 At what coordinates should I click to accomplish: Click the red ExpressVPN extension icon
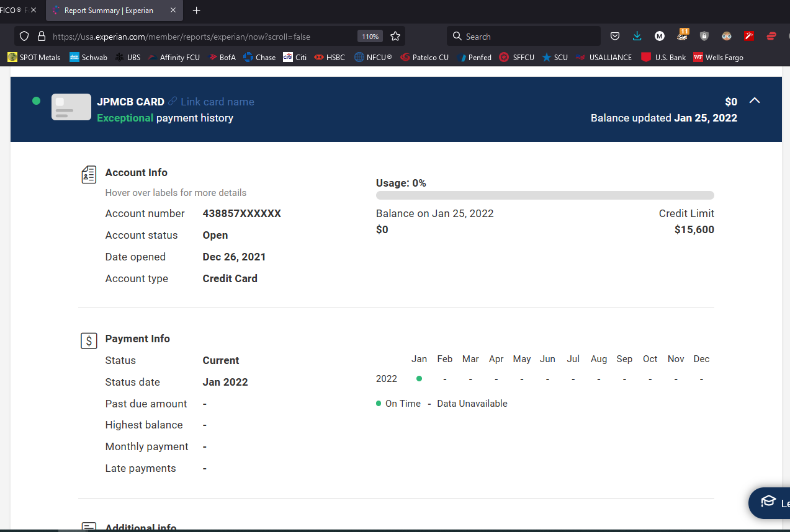tap(771, 36)
